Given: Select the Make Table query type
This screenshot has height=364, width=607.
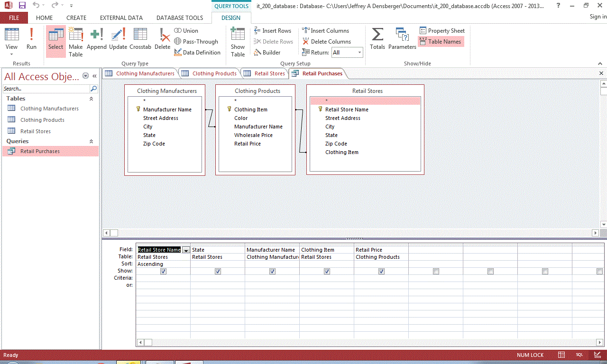Looking at the screenshot, I should click(x=76, y=42).
